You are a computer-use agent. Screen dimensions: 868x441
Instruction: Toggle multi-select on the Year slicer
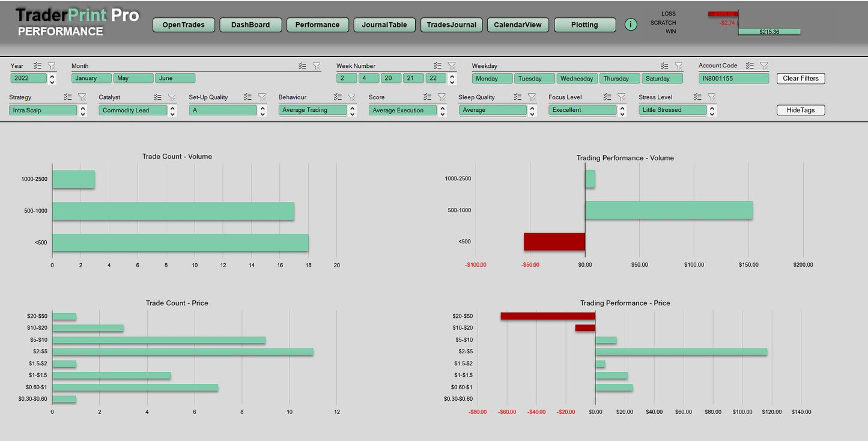[x=37, y=66]
